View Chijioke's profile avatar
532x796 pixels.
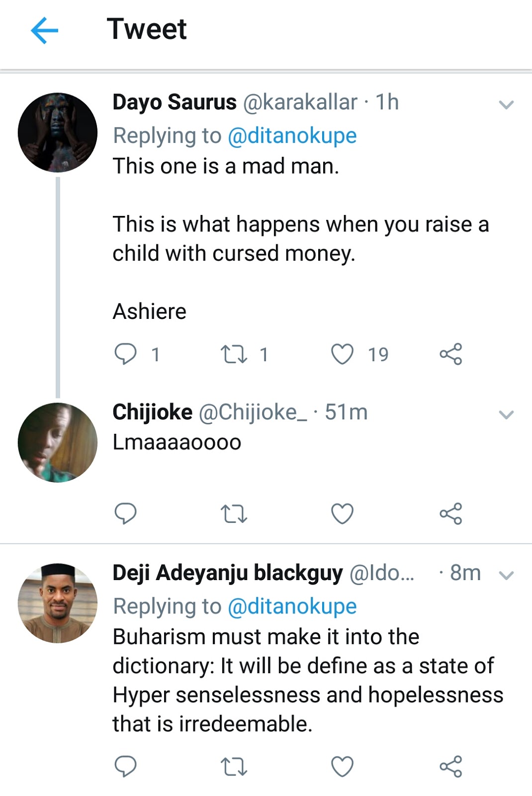coord(58,442)
